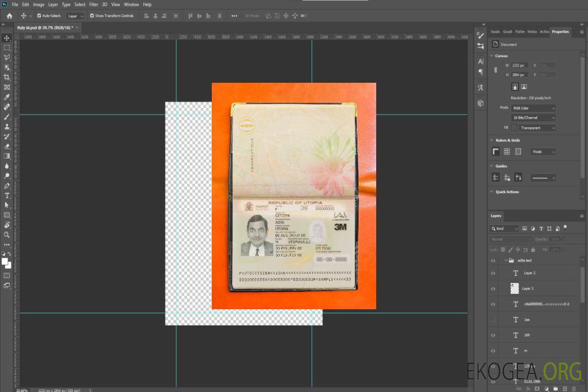Switch to the Actions panel tab
Viewport: 588px width, 392px height.
click(544, 32)
